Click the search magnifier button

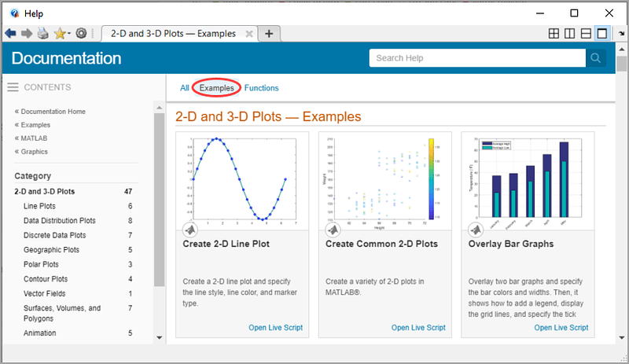click(596, 58)
